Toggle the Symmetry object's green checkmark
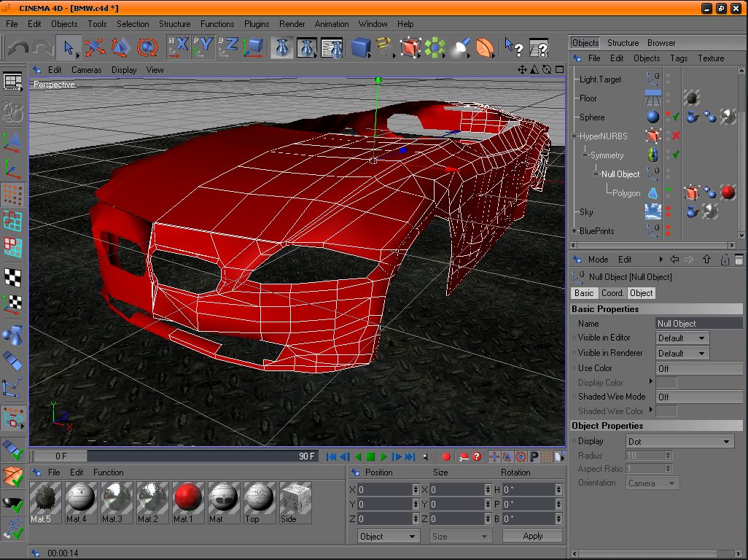 pyautogui.click(x=676, y=155)
